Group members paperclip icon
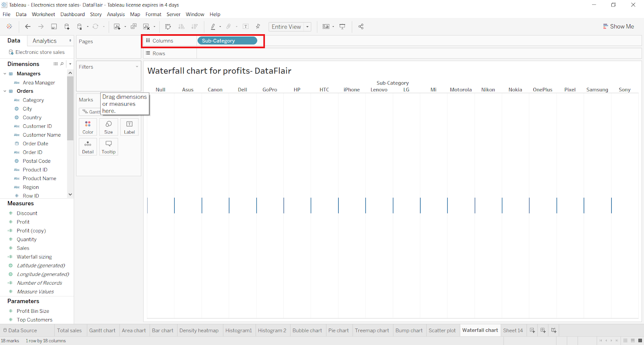Screen dimensions: 644x345 [229, 27]
